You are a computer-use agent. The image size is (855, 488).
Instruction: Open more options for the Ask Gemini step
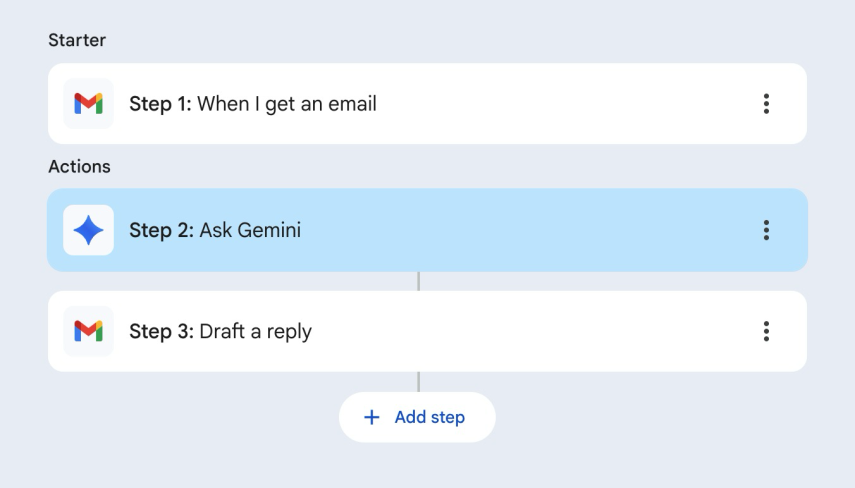point(766,231)
